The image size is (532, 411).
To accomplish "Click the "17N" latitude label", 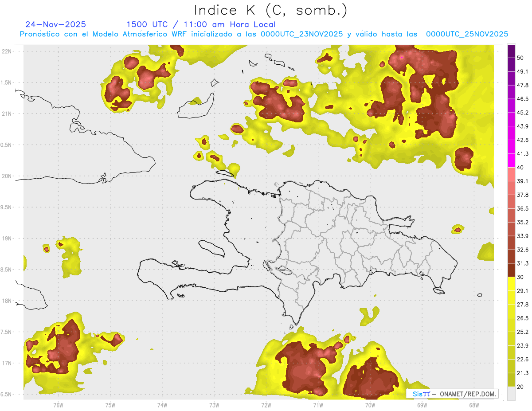I will coord(7,363).
